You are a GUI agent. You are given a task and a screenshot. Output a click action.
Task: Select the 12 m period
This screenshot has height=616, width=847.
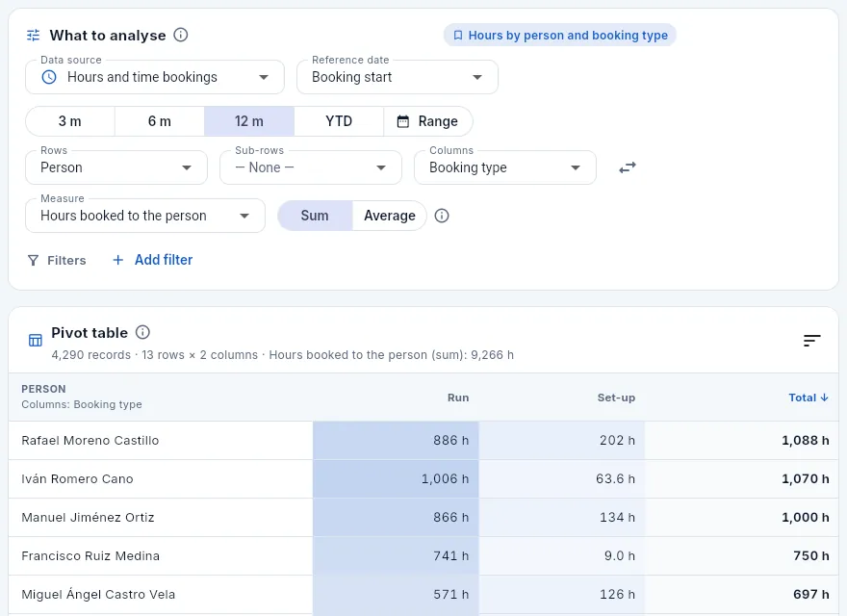click(249, 121)
